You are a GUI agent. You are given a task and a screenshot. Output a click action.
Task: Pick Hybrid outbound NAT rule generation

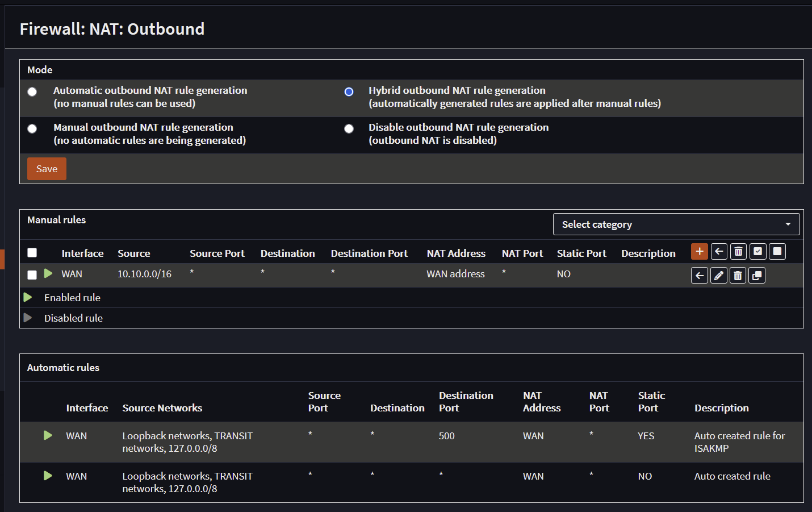349,92
